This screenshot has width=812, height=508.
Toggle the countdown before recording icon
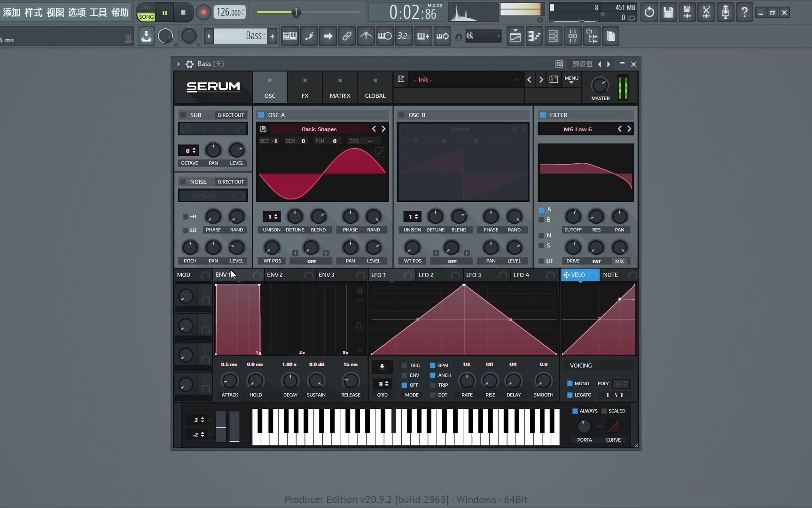pyautogui.click(x=404, y=36)
